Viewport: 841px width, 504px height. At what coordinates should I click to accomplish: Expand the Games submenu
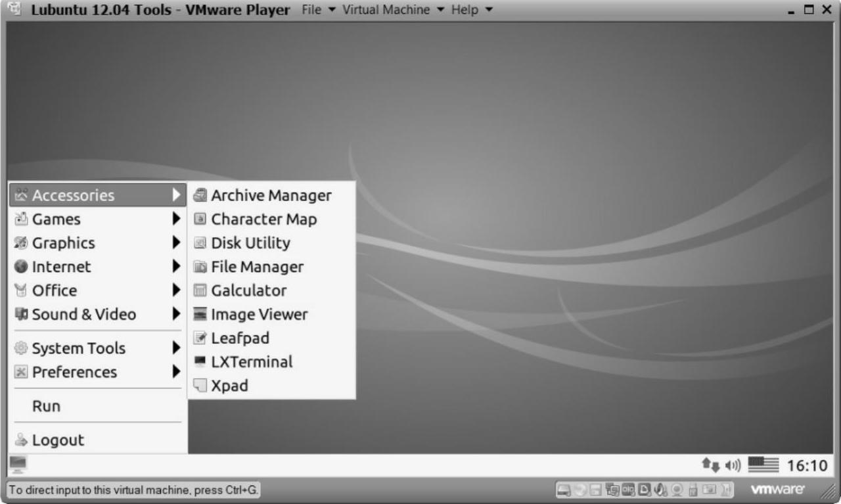tap(98, 219)
